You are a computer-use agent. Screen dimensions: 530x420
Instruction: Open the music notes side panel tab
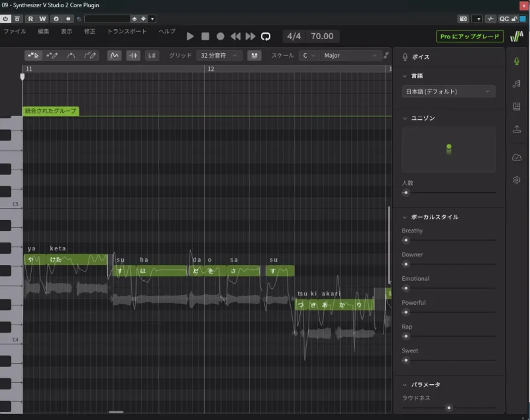[x=517, y=83]
